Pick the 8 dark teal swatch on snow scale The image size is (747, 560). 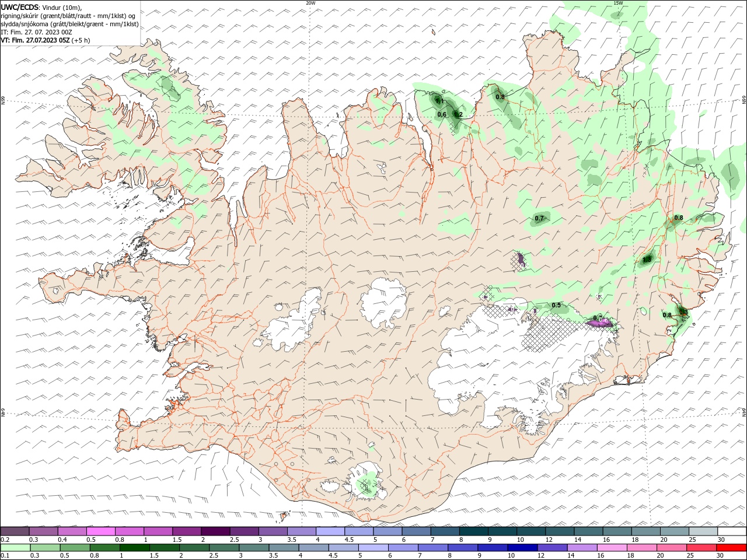(474, 531)
